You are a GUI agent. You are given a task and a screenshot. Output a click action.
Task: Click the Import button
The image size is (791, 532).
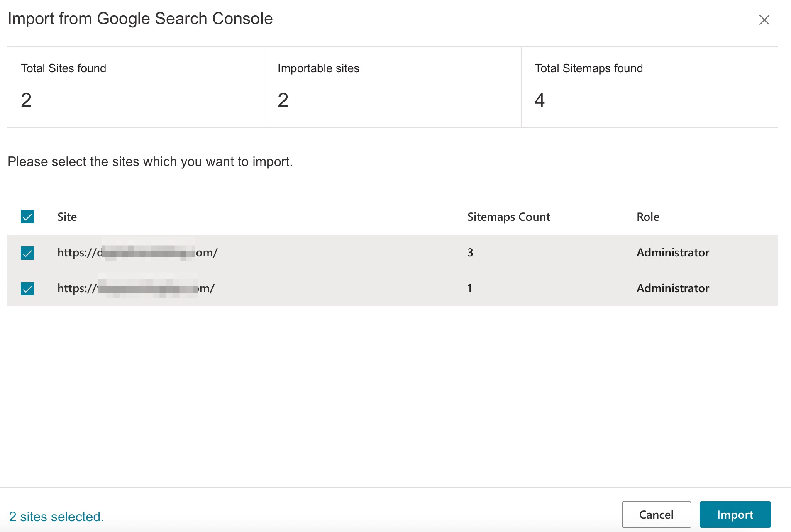735,515
